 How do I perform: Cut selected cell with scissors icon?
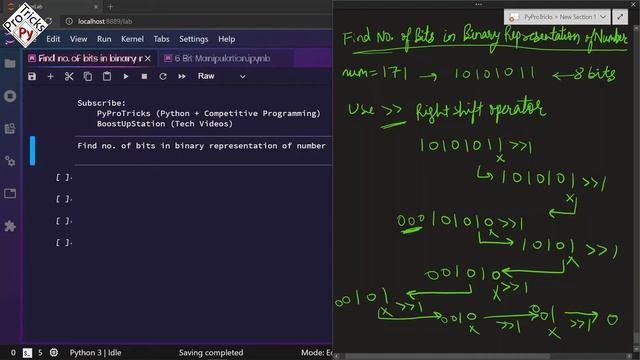[x=69, y=76]
